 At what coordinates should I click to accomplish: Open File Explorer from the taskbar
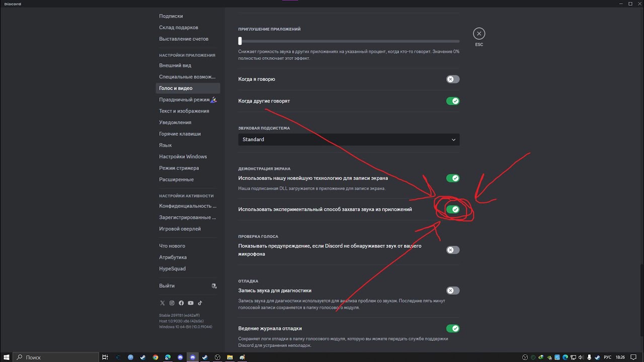point(230,357)
